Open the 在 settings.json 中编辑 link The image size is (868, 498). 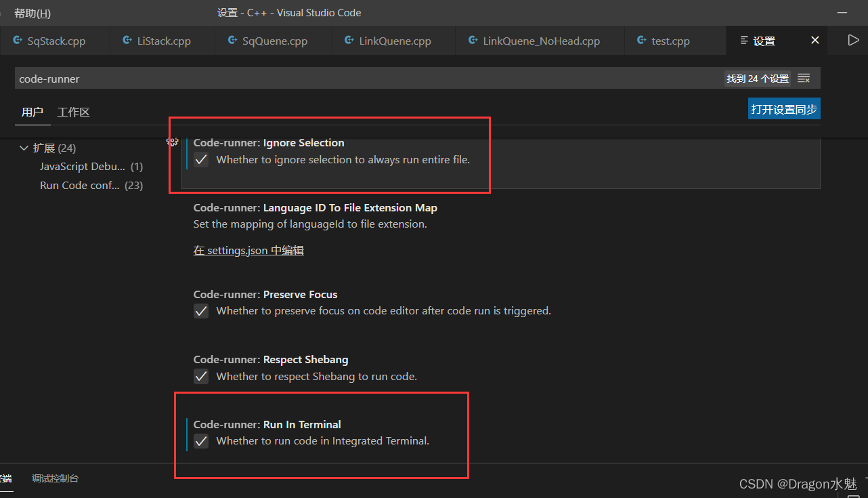[248, 251]
